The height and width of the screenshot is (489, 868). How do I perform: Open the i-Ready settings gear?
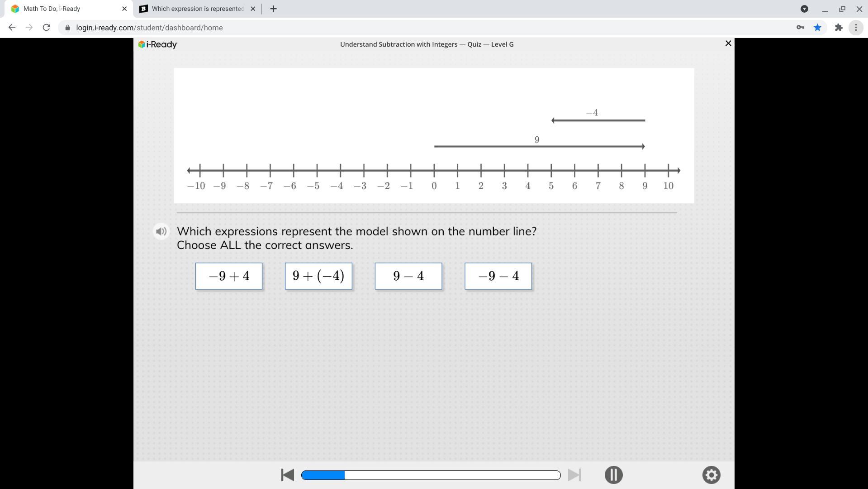(x=711, y=475)
